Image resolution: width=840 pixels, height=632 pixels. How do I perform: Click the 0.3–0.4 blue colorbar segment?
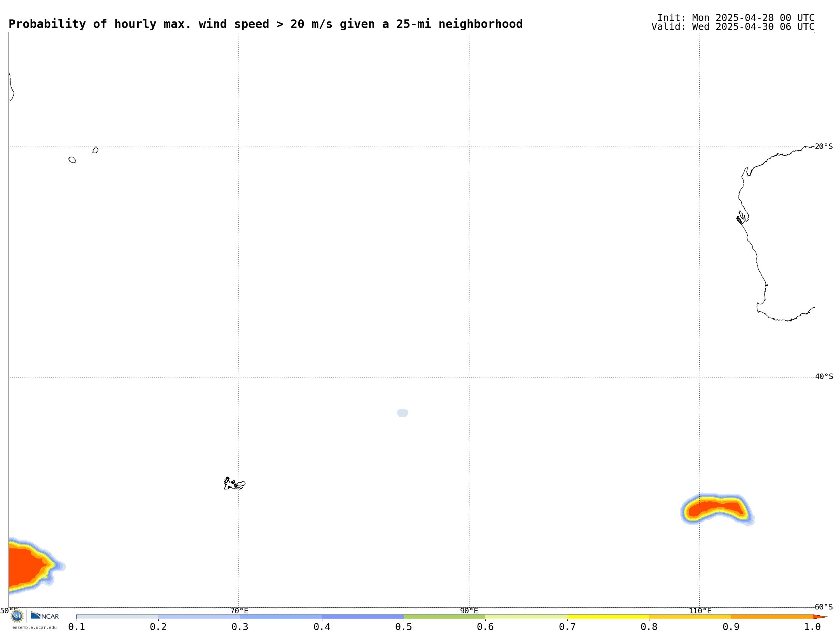(281, 617)
